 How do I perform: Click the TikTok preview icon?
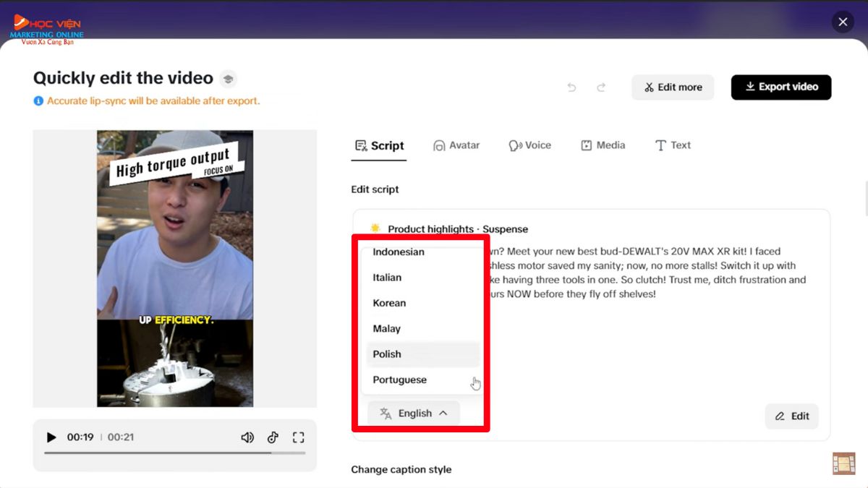[273, 437]
